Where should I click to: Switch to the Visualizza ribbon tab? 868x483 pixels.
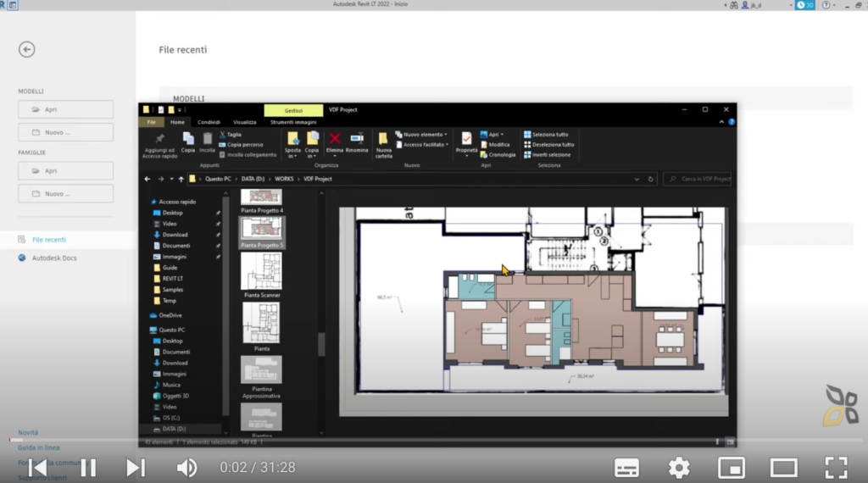tap(245, 122)
